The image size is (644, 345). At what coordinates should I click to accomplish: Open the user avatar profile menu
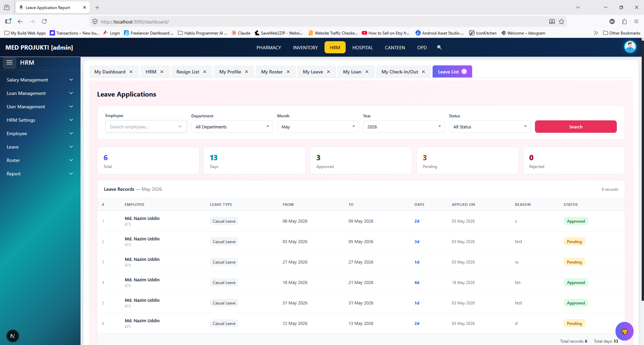click(630, 47)
